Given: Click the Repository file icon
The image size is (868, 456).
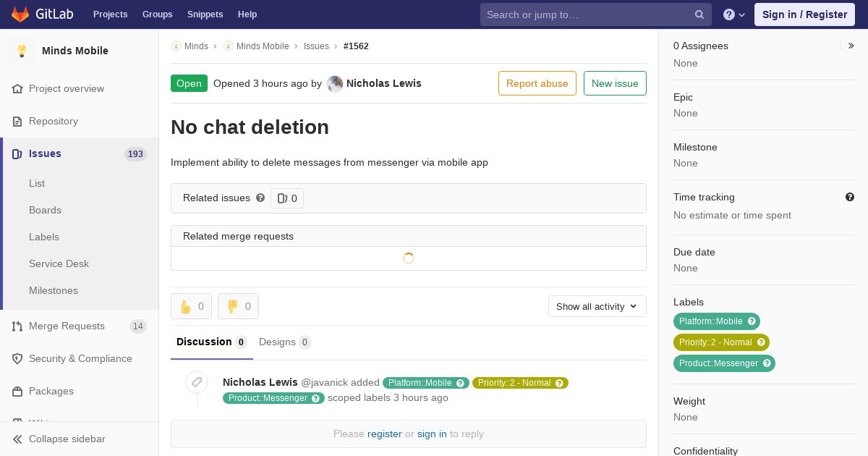Looking at the screenshot, I should click(x=17, y=121).
